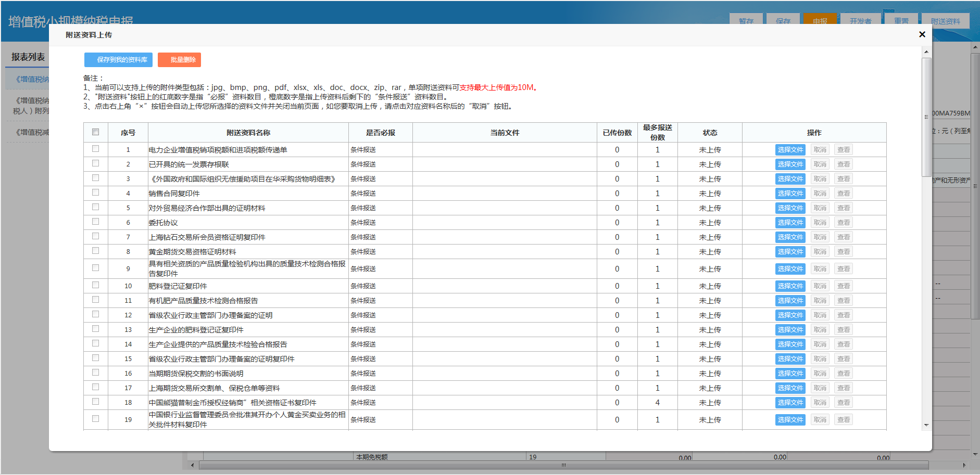
Task: Click 保存到我的资料库 button
Action: point(118,60)
